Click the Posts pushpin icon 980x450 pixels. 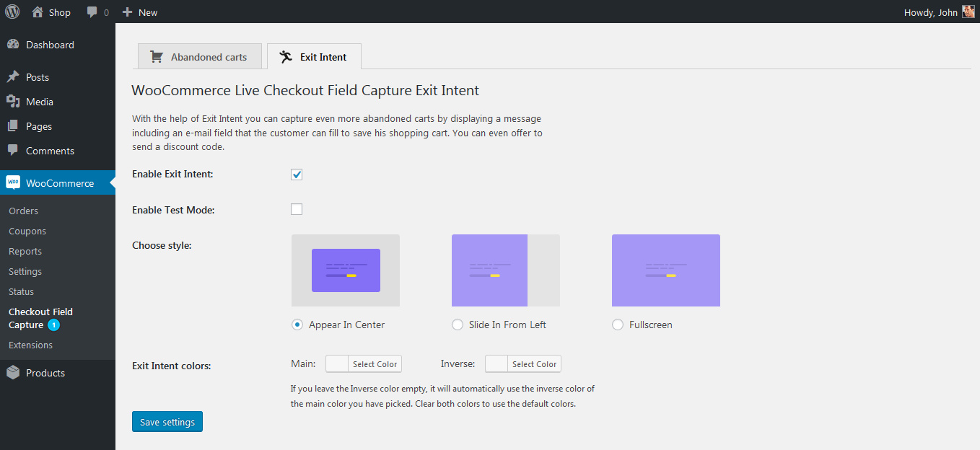pyautogui.click(x=13, y=77)
